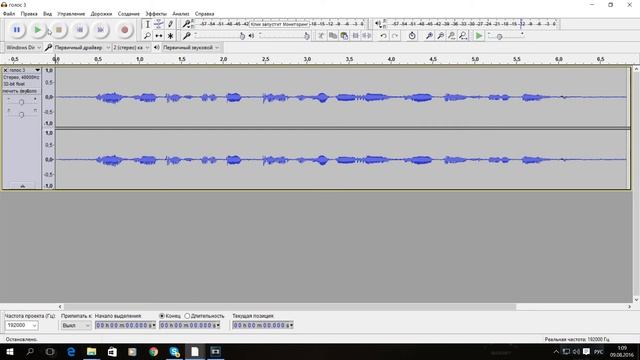Open the recording device dropdown
This screenshot has height=360, width=640.
pos(82,48)
